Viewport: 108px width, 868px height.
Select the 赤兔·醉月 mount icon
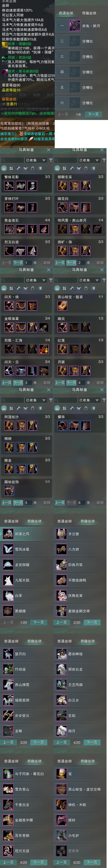pos(74,26)
